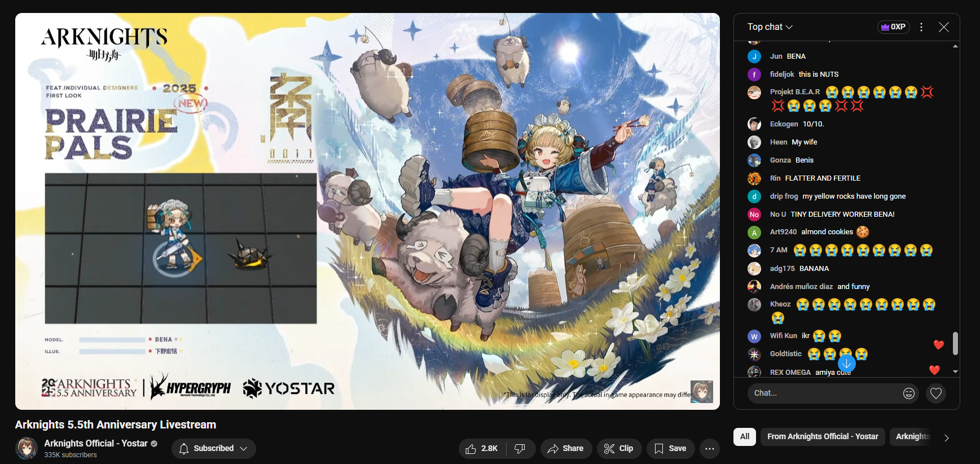Share the livestream video
This screenshot has height=464, width=980.
pos(566,449)
